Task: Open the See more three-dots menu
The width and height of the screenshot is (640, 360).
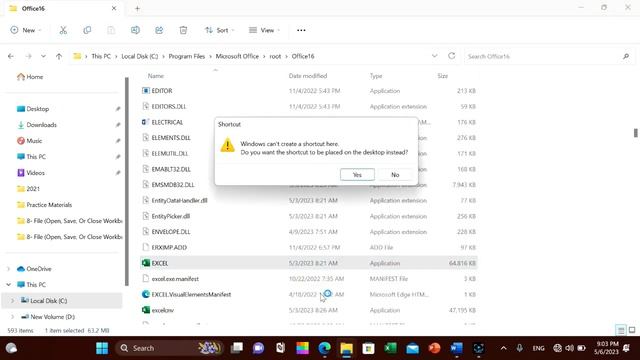Action: [301, 30]
